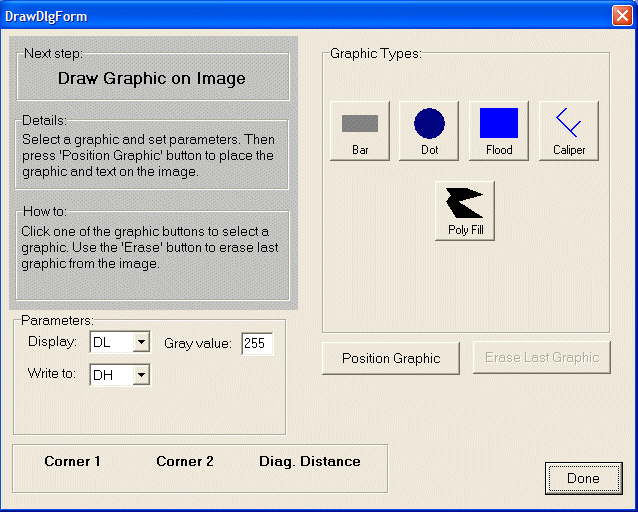Expand the Display dropdown arrow

(x=141, y=343)
